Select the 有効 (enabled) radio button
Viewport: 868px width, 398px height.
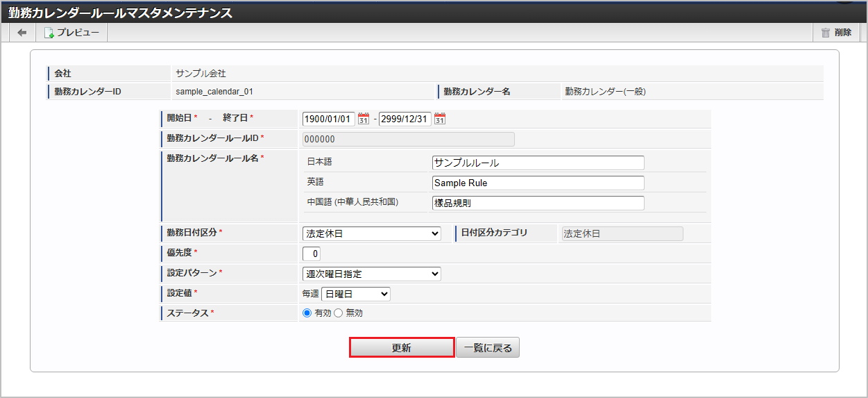click(307, 313)
